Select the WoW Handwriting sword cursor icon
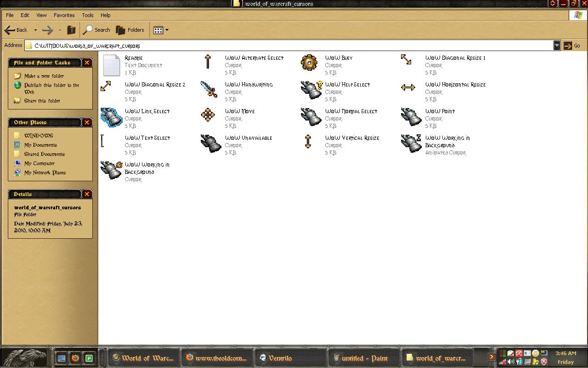Image resolution: width=588 pixels, height=368 pixels. (x=209, y=89)
